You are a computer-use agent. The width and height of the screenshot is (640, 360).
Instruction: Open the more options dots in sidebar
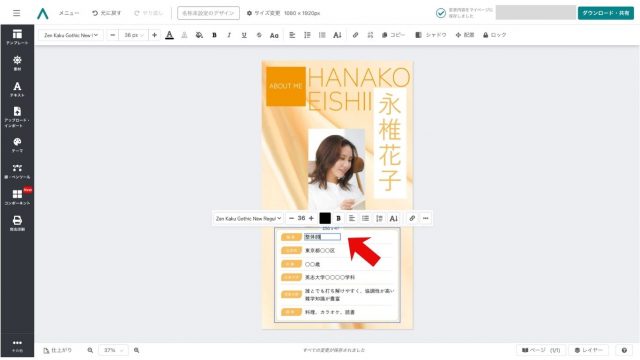coord(17,345)
